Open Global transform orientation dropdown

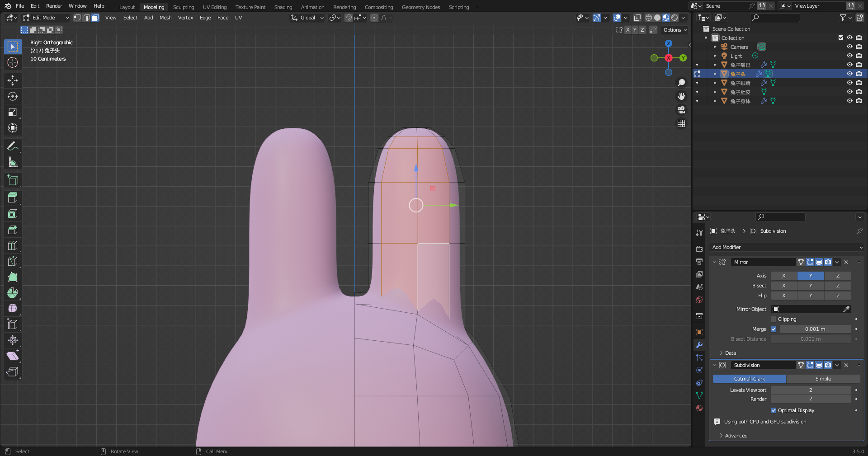point(307,18)
